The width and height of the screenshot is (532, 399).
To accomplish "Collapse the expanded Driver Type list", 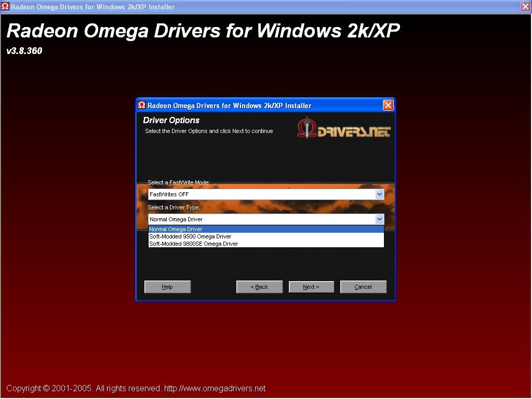I will pos(379,219).
